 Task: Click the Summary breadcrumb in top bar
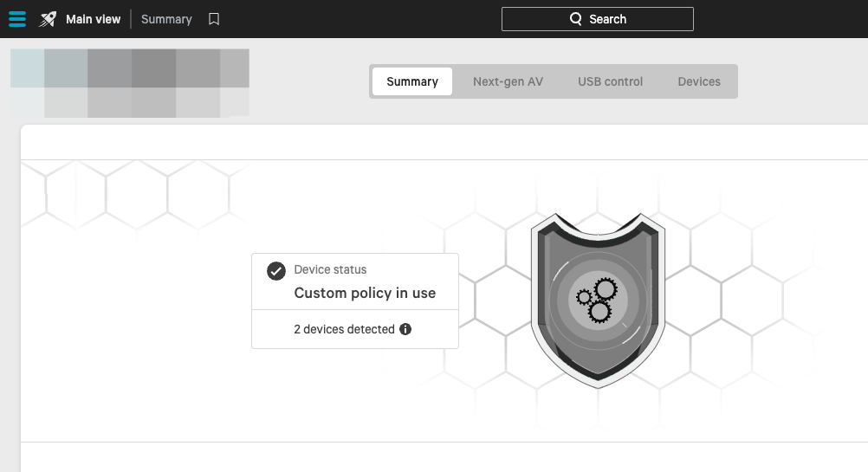(x=166, y=19)
